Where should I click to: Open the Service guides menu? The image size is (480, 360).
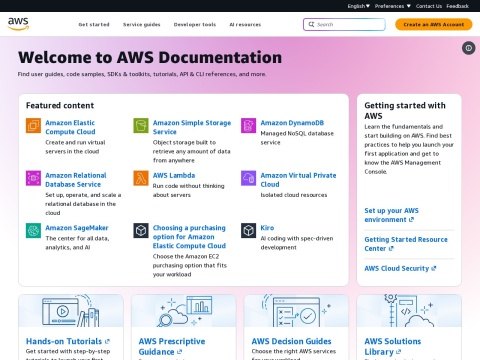pos(142,24)
